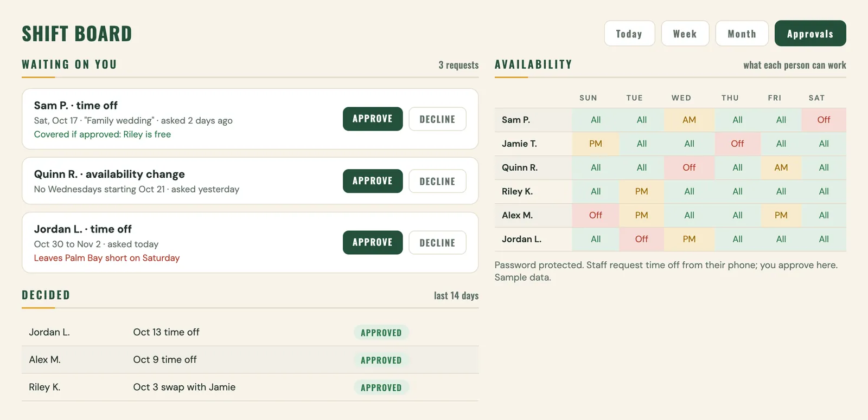
Task: Click Quinn R.'s Wednesday Off cell
Action: click(689, 167)
